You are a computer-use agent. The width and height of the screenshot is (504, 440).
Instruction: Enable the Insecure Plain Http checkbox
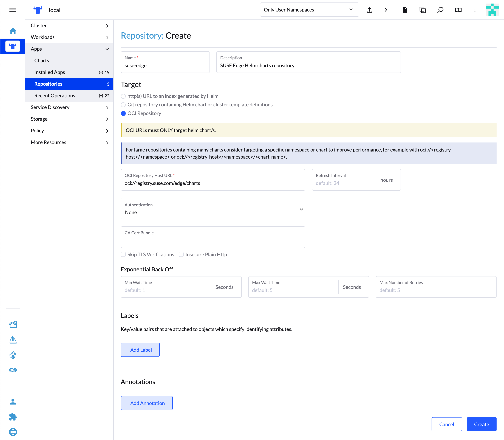click(x=181, y=254)
